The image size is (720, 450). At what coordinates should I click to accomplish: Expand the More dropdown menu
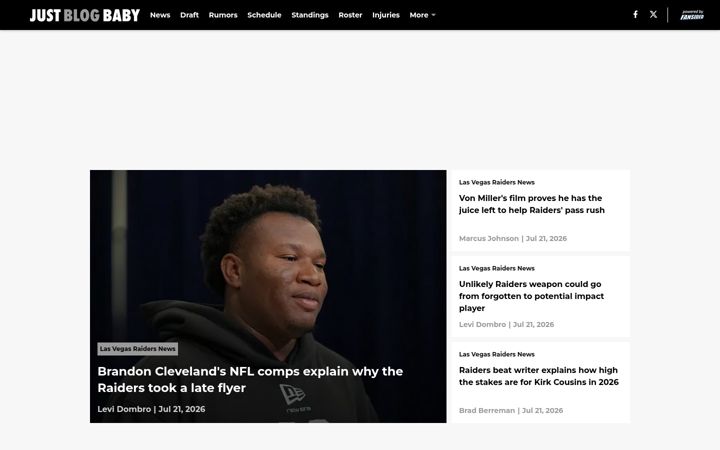422,15
